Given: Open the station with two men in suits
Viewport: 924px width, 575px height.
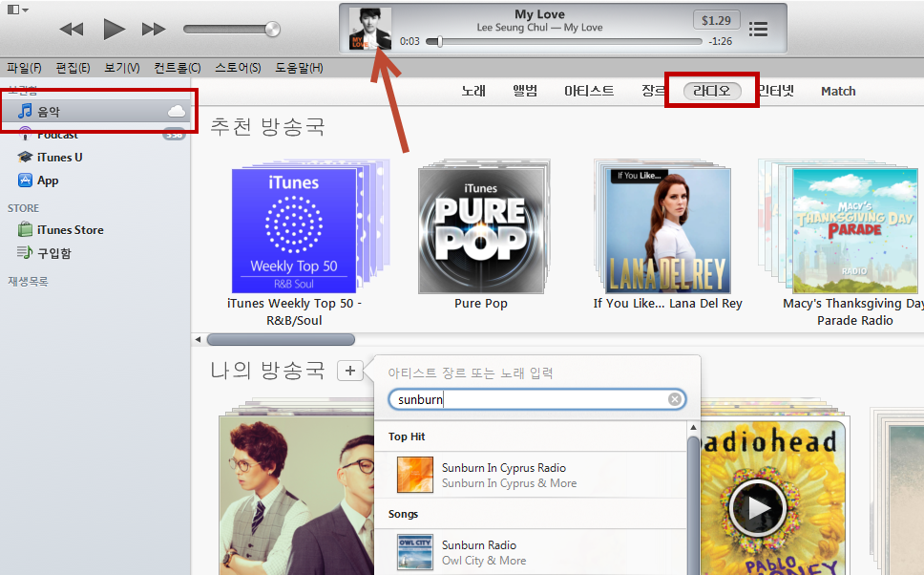Looking at the screenshot, I should [x=297, y=496].
